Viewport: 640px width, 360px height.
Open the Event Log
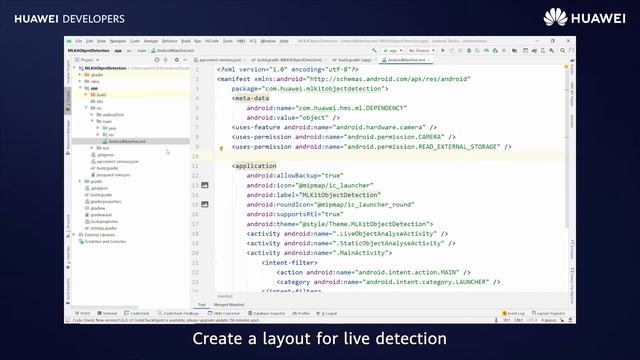tap(513, 313)
